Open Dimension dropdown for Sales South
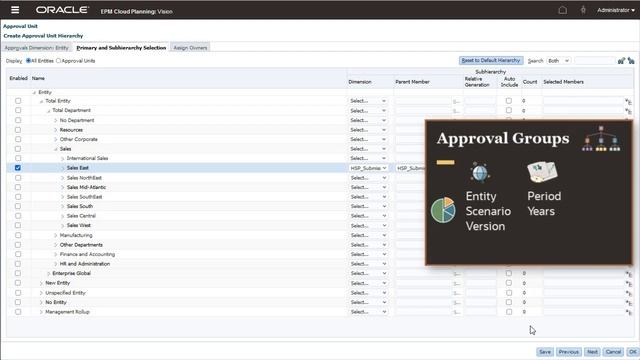 click(x=368, y=207)
